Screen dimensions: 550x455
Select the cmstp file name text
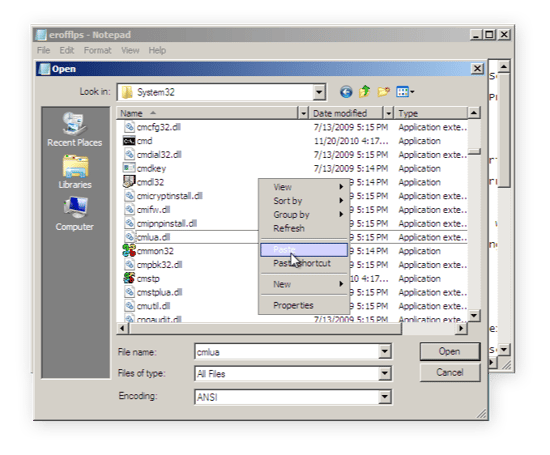click(148, 279)
